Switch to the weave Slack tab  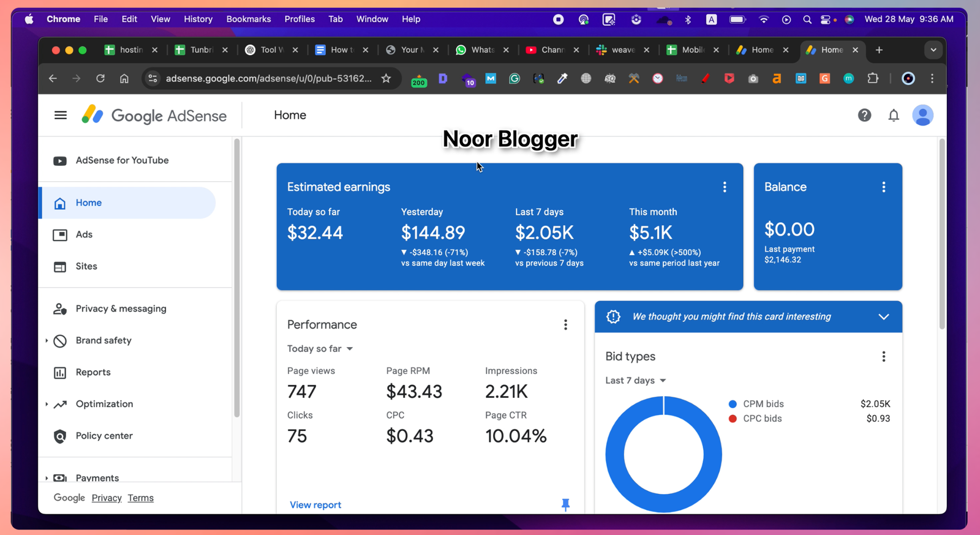click(622, 50)
